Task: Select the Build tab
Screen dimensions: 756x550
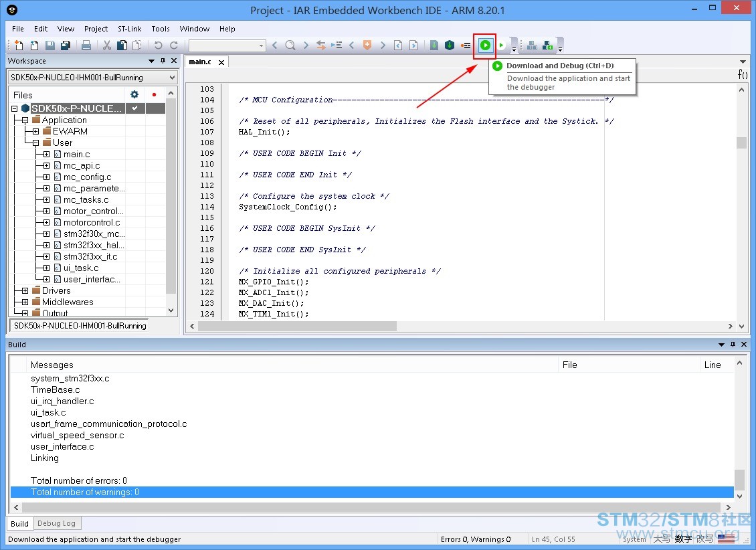Action: [x=20, y=523]
